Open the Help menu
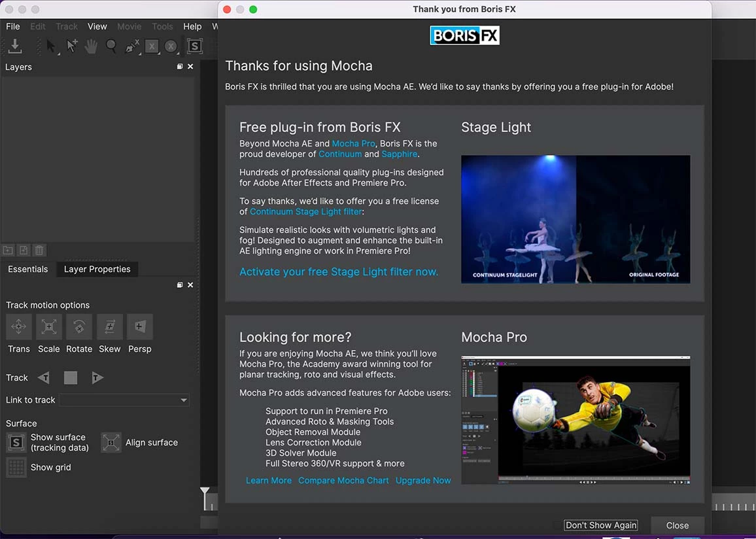This screenshot has width=756, height=539. pyautogui.click(x=192, y=27)
